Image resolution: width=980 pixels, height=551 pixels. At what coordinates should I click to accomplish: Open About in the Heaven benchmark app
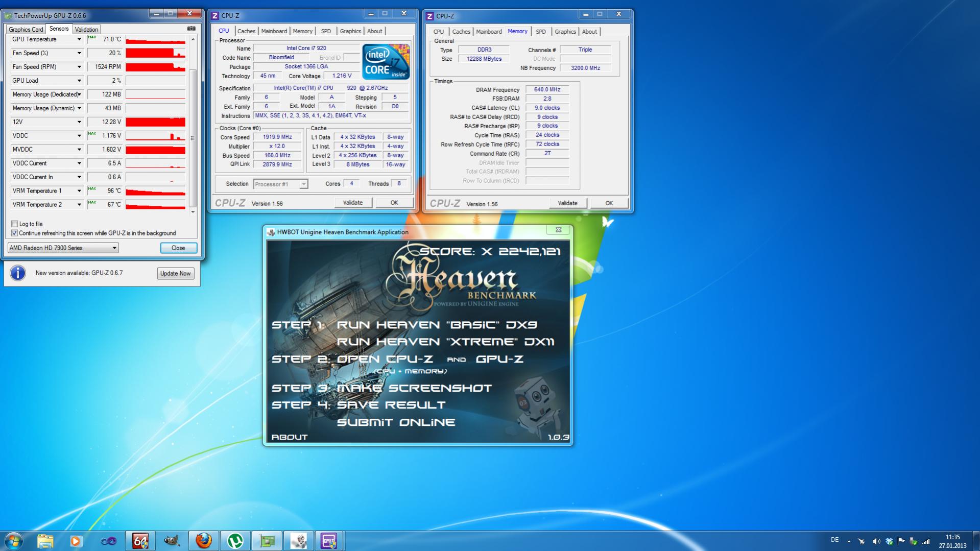click(290, 437)
